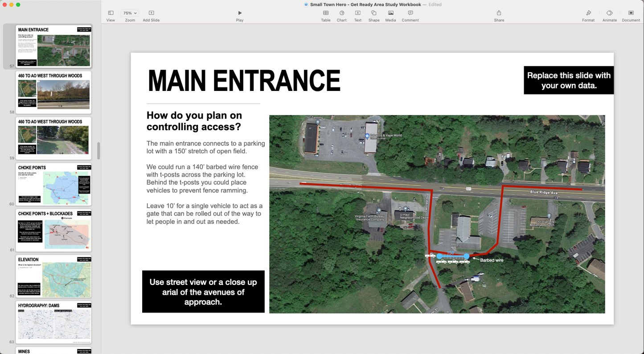Insert a Chart
This screenshot has height=354, width=644.
342,16
